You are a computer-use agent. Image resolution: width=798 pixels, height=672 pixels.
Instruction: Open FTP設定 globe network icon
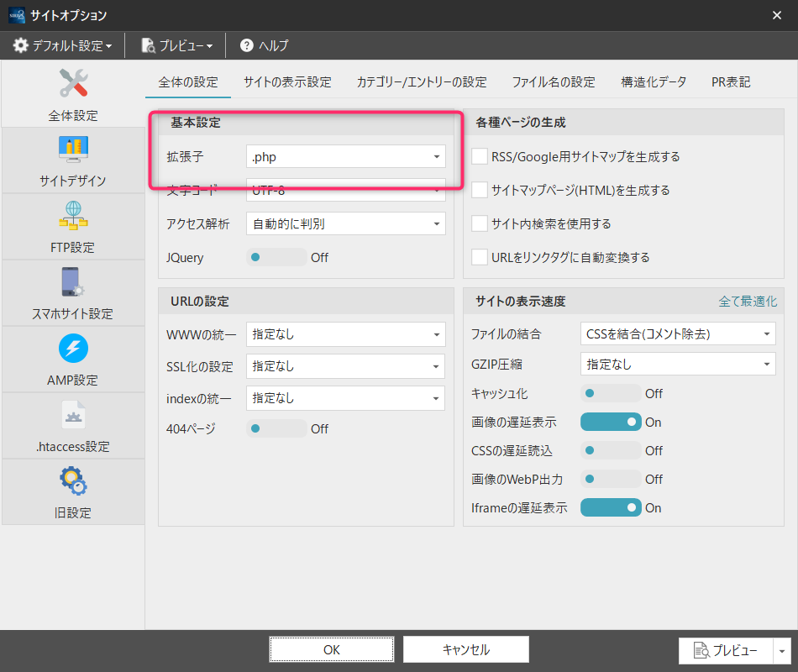73,216
